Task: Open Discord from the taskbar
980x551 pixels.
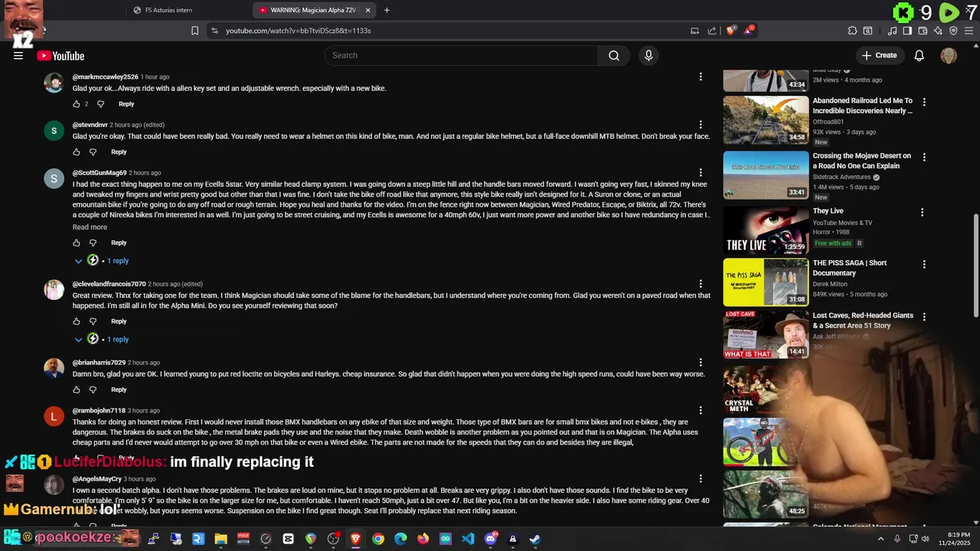Action: point(491,539)
